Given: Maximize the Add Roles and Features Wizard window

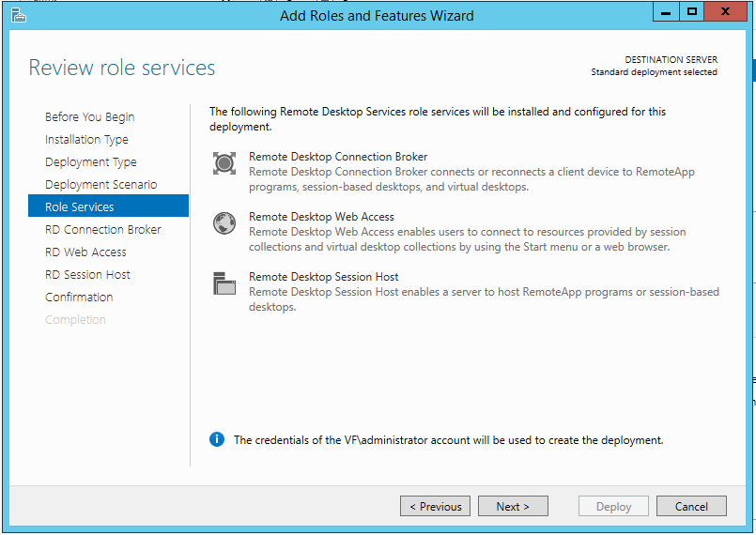Looking at the screenshot, I should click(x=692, y=12).
